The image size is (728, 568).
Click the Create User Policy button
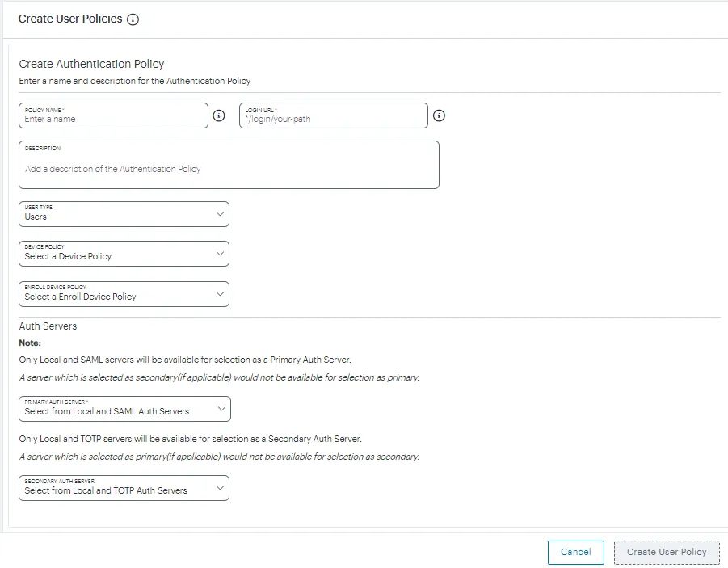point(667,552)
